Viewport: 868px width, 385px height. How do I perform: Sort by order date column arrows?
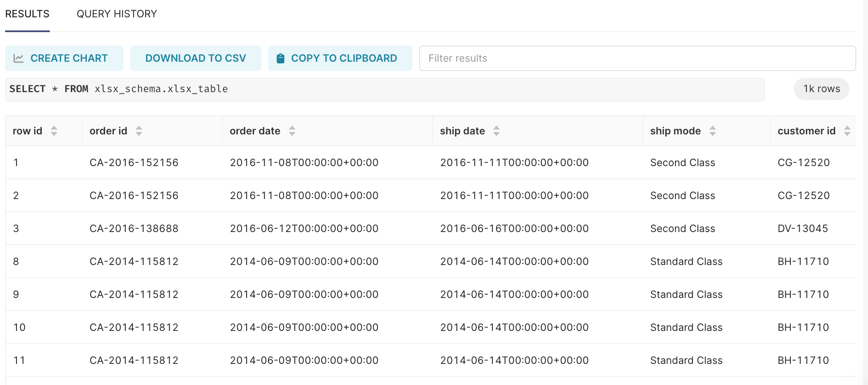tap(292, 131)
